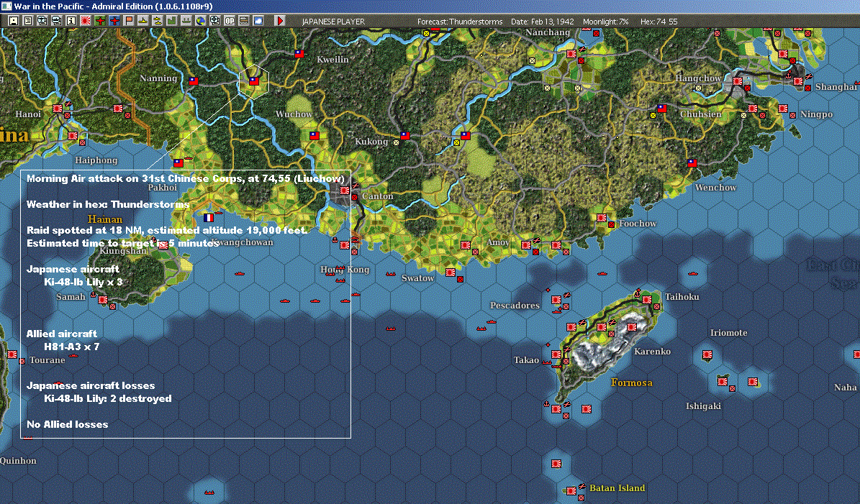Click the Naha city label
860x504 pixels.
click(x=845, y=388)
